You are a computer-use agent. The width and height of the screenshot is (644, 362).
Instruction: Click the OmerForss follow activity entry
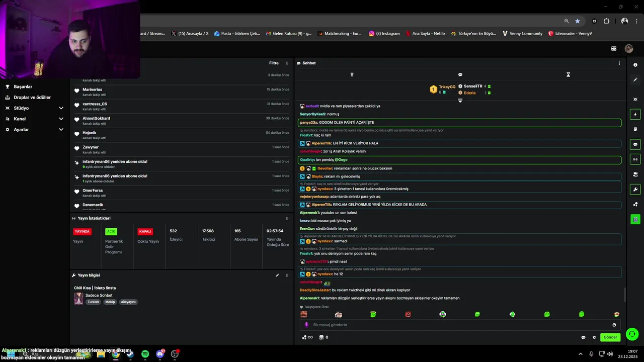point(181,193)
